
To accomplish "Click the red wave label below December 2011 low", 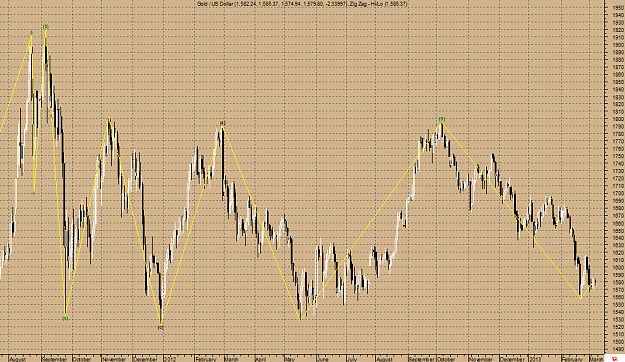I will click(161, 327).
